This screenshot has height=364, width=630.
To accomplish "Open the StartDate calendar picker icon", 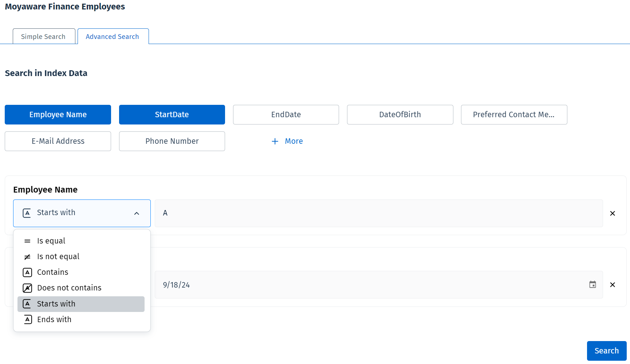I will pos(592,285).
